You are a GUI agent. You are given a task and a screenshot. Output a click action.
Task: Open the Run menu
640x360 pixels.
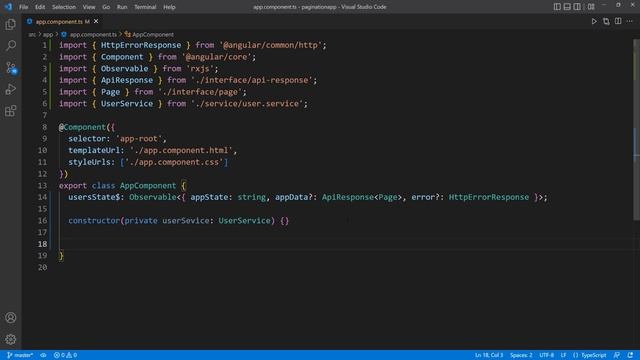click(x=122, y=7)
